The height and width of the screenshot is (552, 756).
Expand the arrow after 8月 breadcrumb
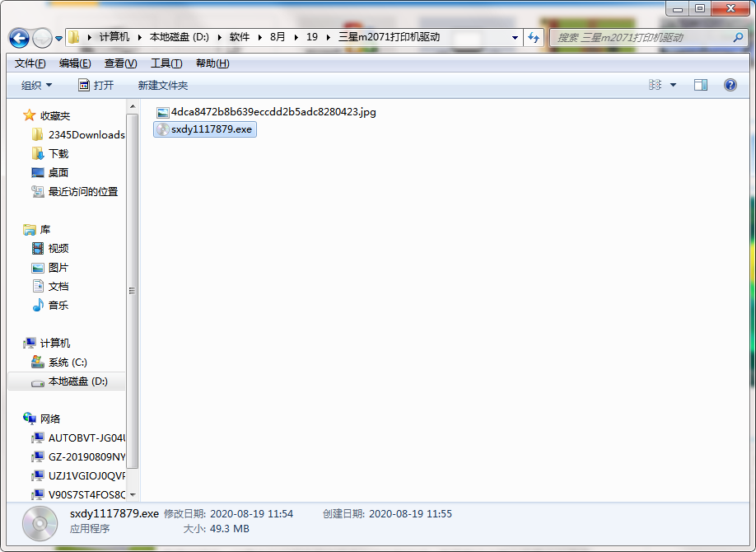296,37
